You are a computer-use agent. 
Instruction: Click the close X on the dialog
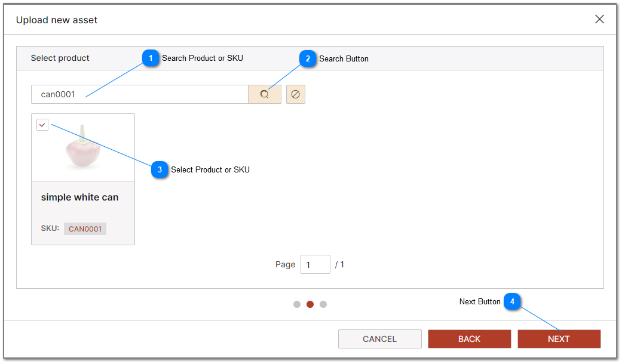[x=599, y=18]
